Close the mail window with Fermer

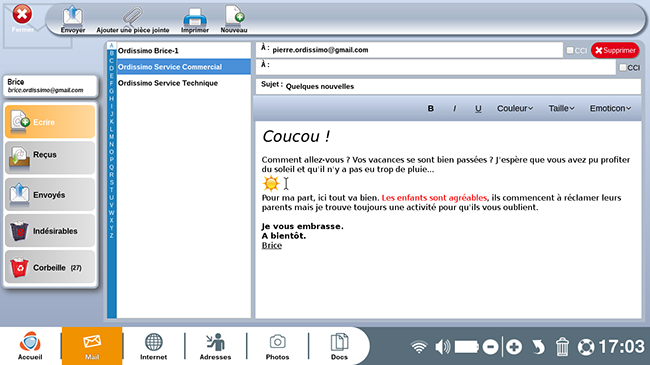(22, 18)
